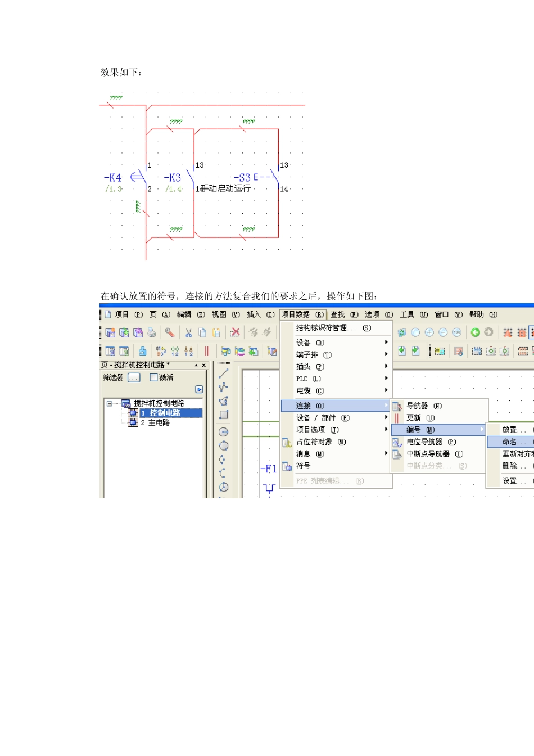Viewport: 534px width, 756px height.
Task: Expand the 设备 (D) submenu
Action: tap(336, 343)
